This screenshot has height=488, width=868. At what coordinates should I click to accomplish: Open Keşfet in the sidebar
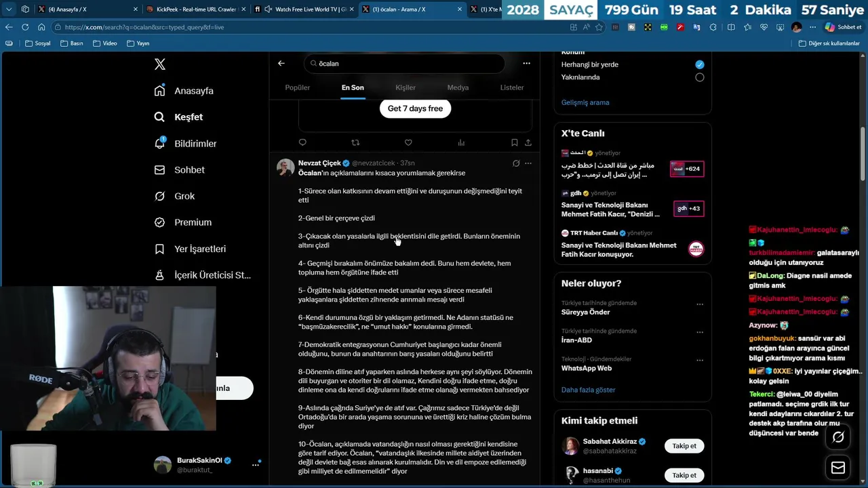tap(178, 117)
